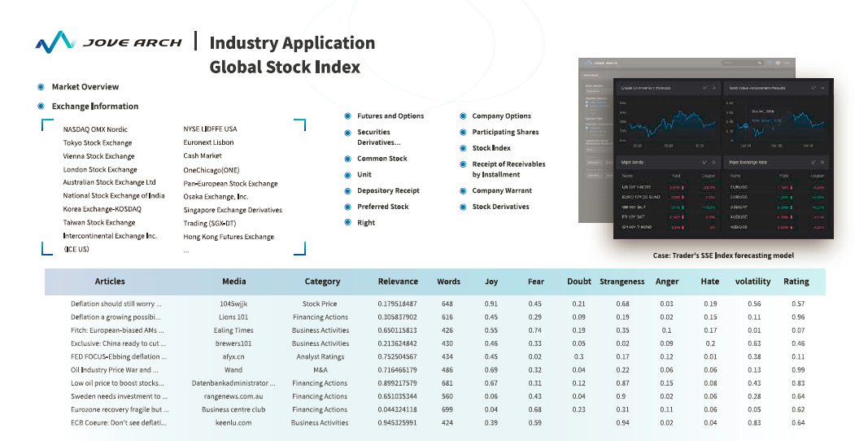Open article 'Sweden needs investment to ...'
This screenshot has width=868, height=441.
pos(119,396)
